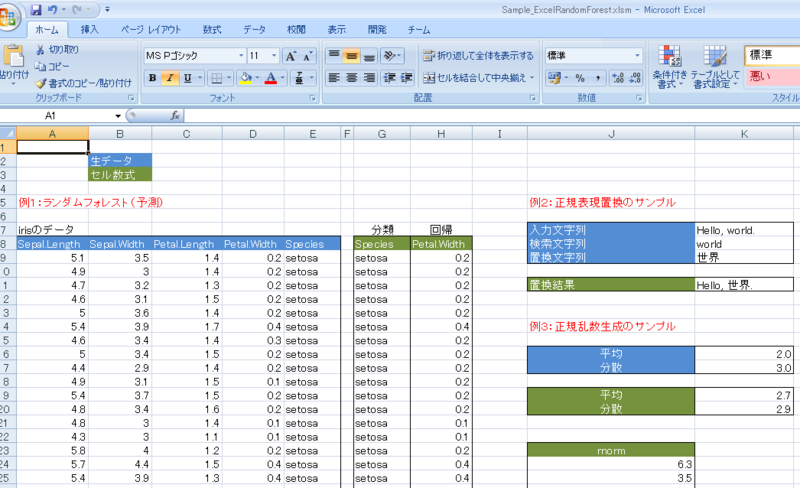Open number format dropdown 標準

coord(637,56)
